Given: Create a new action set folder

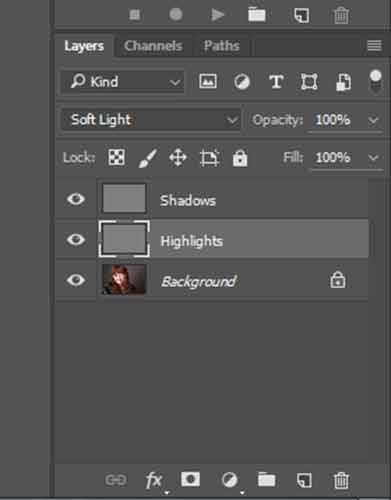Looking at the screenshot, I should point(257,15).
